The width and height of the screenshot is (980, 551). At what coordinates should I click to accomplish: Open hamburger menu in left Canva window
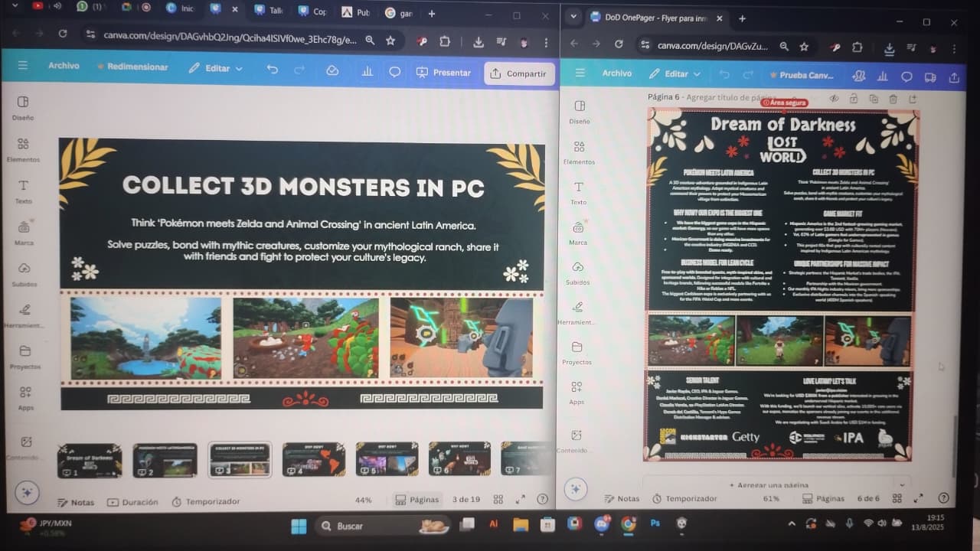pyautogui.click(x=22, y=65)
